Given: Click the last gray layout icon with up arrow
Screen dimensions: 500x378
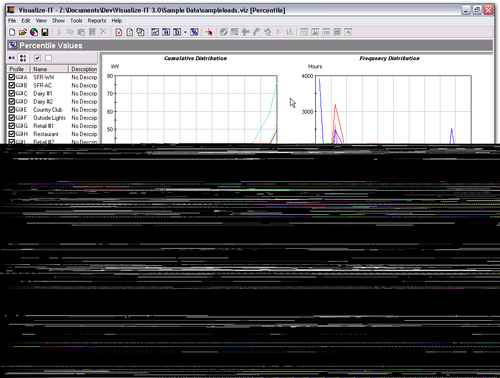Looking at the screenshot, I should tap(348, 32).
